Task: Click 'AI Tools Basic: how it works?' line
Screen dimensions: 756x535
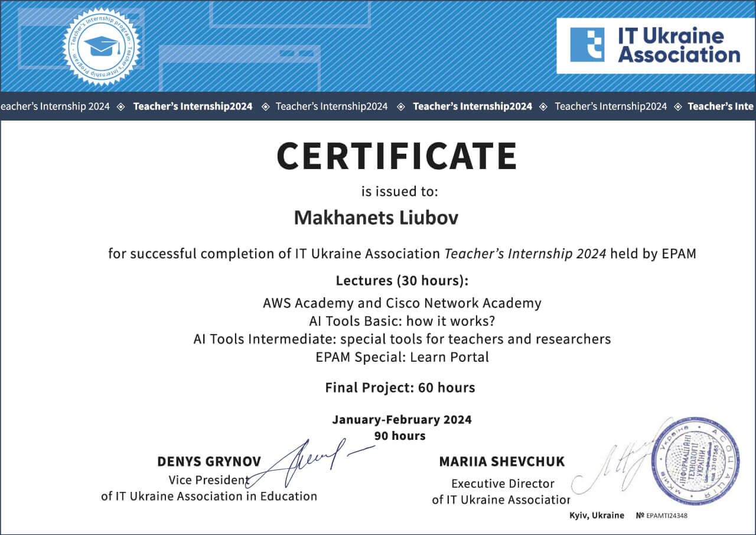Action: tap(402, 321)
